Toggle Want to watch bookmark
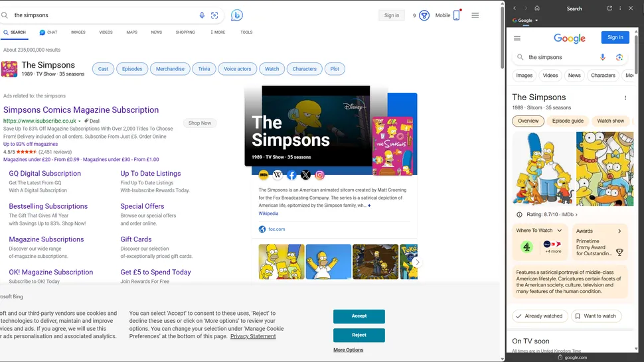The height and width of the screenshot is (362, 644). (596, 316)
